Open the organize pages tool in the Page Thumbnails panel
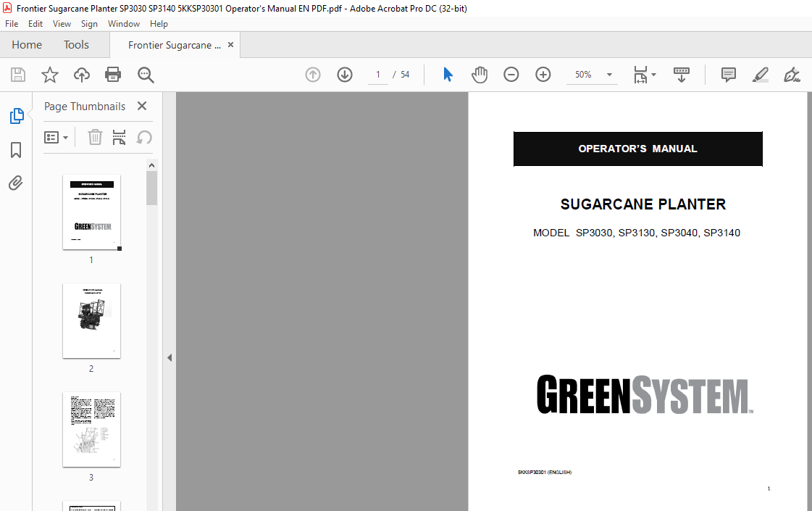The image size is (812, 511). 119,137
